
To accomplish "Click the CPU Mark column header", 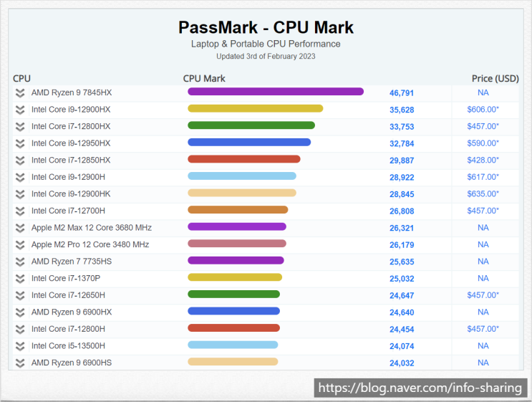I will click(204, 78).
